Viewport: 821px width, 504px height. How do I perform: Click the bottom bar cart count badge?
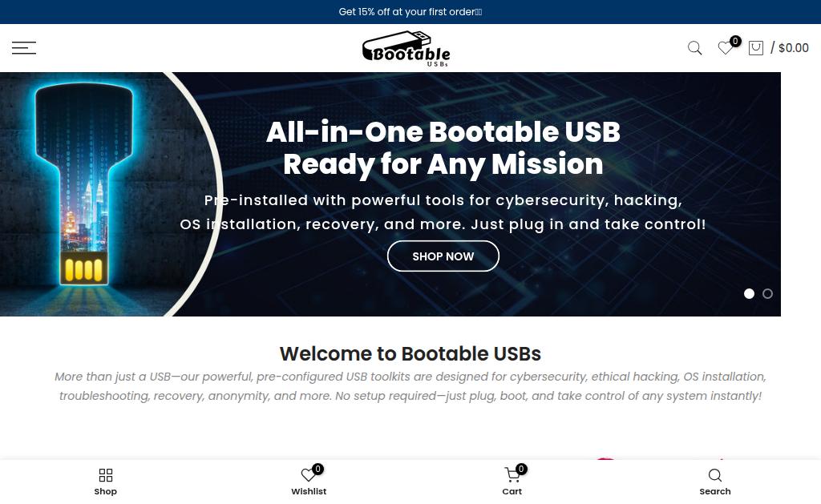tap(521, 469)
